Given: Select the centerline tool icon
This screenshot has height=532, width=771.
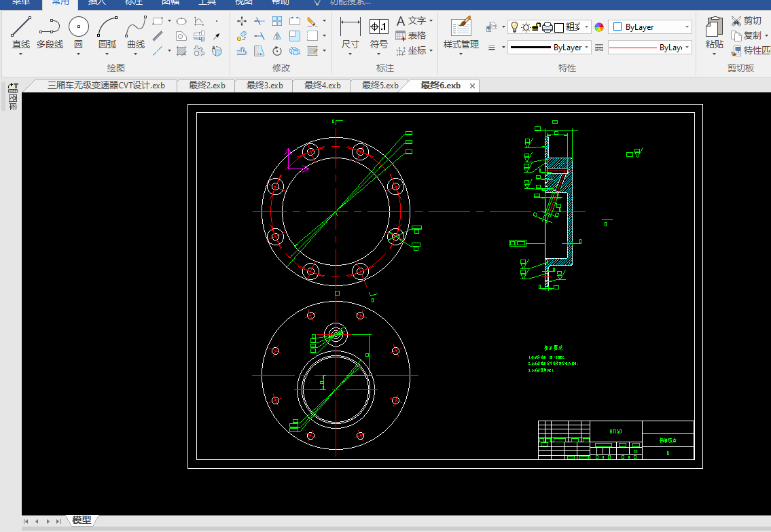Looking at the screenshot, I should click(x=158, y=51).
